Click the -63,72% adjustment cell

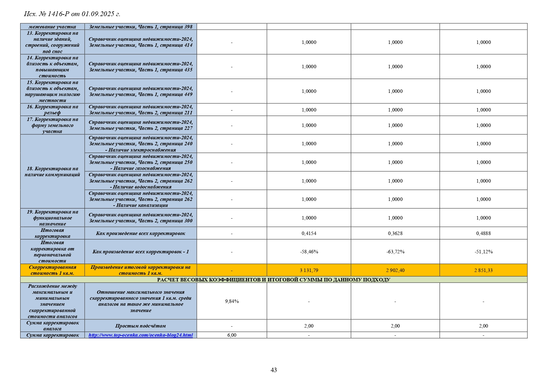pos(395,252)
